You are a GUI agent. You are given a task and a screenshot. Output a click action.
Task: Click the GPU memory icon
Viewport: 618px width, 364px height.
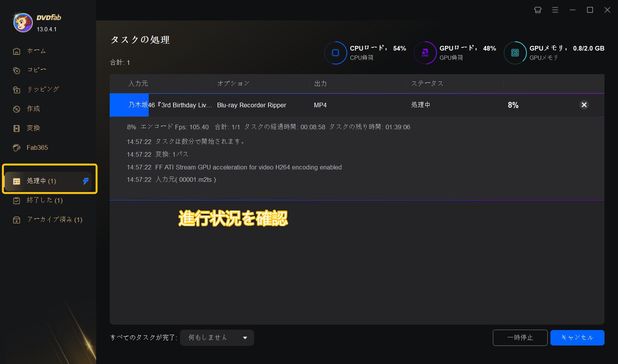(515, 53)
